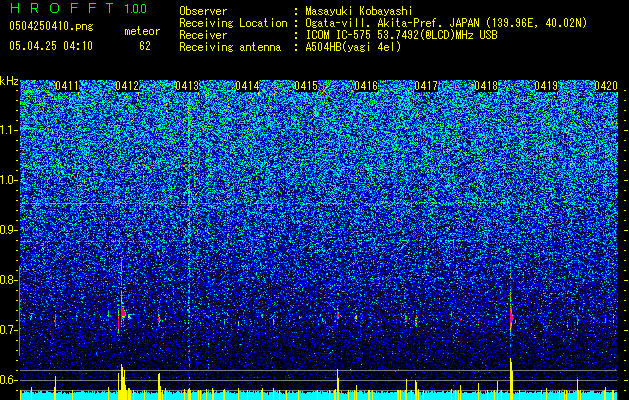Click the HROFFT 1.0.0 title text
Image resolution: width=629 pixels, height=400 pixels.
[x=78, y=8]
